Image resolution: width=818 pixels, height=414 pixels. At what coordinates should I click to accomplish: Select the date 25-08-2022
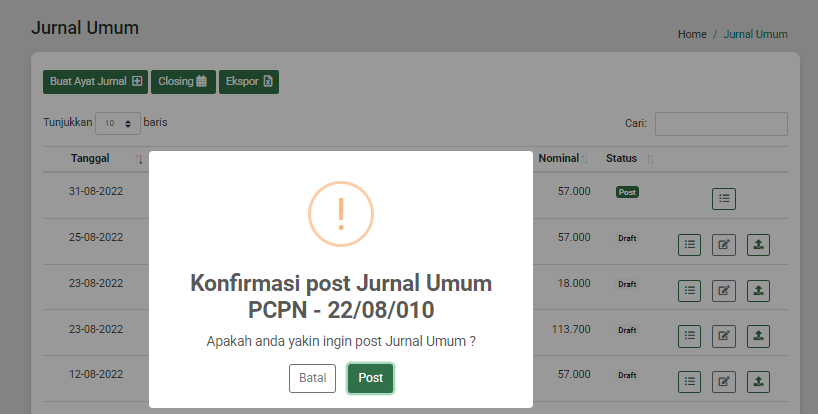pyautogui.click(x=96, y=237)
